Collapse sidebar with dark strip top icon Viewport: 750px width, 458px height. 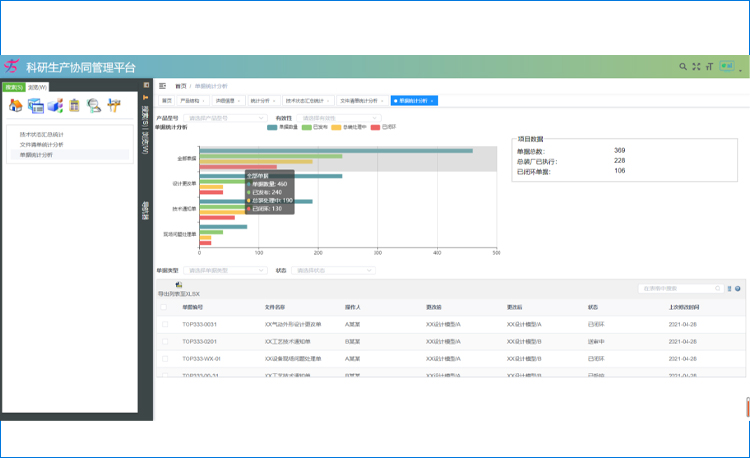146,85
